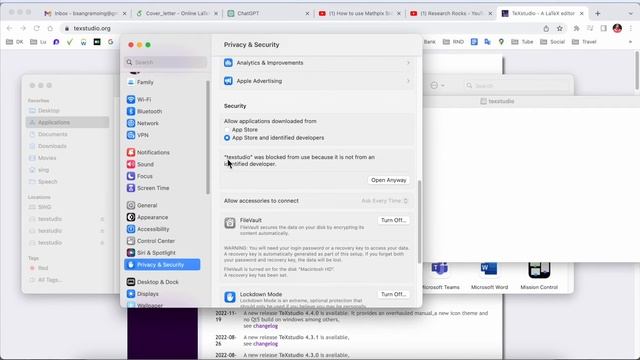Open Desktop & Dock settings
640x360 pixels.
pyautogui.click(x=153, y=282)
